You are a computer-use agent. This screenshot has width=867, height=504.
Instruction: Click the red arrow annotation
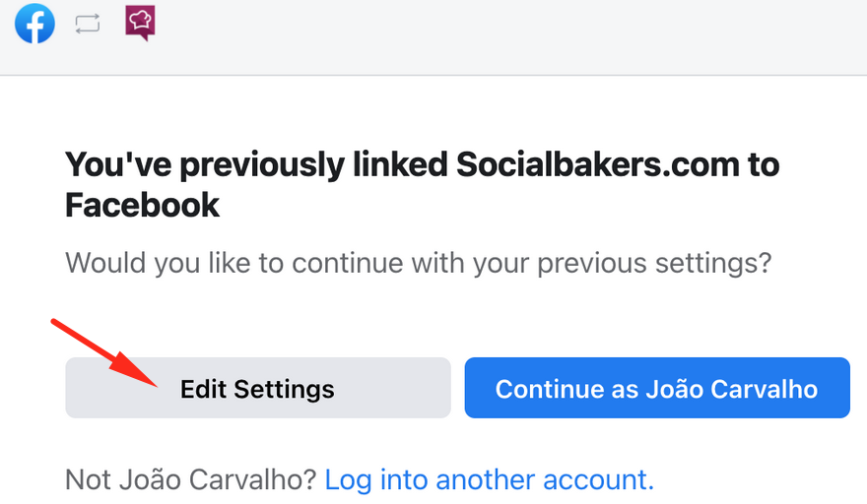click(x=103, y=352)
